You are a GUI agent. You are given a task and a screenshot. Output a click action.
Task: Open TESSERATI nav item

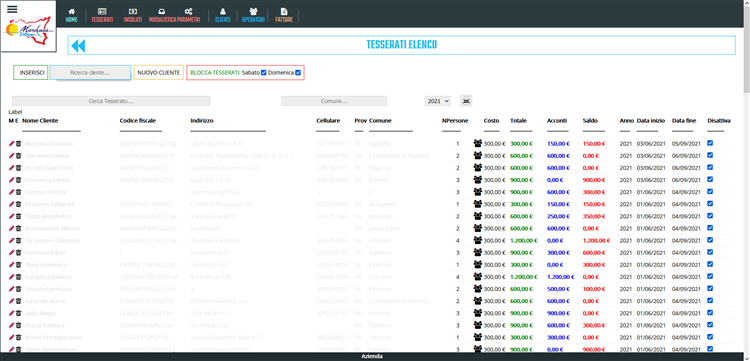point(102,15)
